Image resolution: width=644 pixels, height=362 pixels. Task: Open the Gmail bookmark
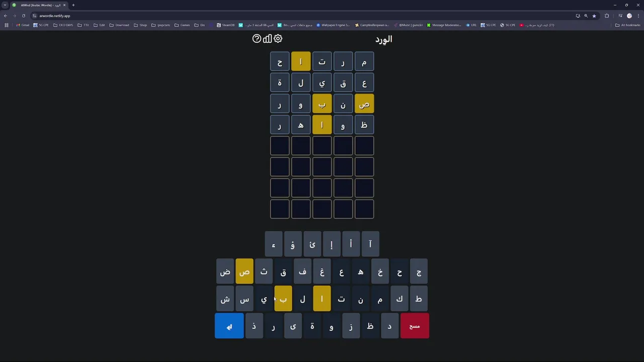22,25
